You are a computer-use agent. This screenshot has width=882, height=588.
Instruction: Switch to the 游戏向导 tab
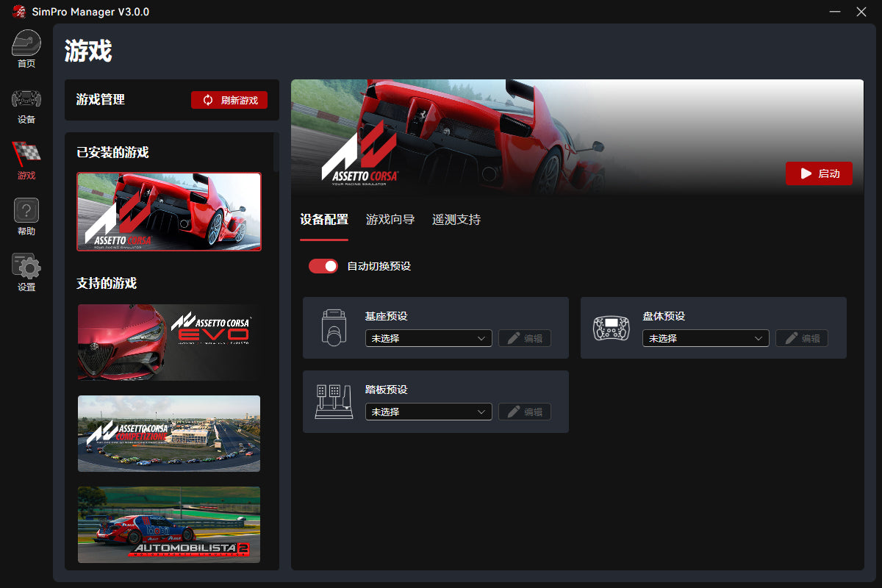390,220
